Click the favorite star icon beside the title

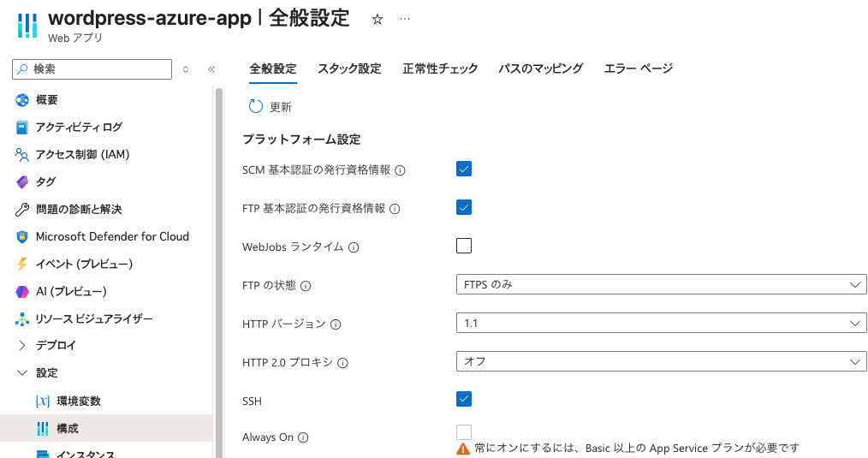pyautogui.click(x=377, y=20)
